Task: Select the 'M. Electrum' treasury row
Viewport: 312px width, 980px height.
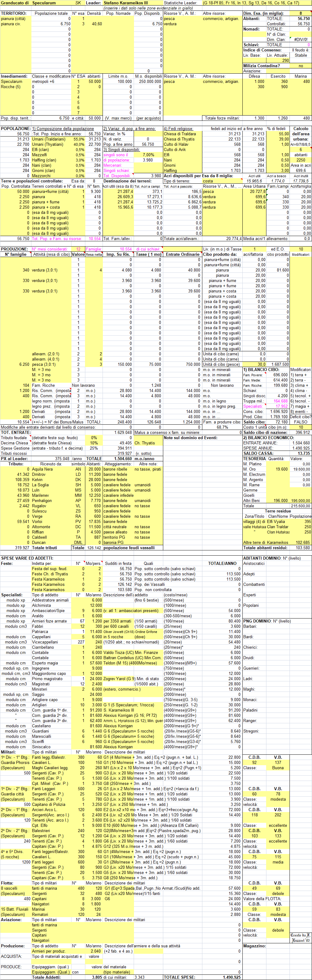Action: coord(254,475)
